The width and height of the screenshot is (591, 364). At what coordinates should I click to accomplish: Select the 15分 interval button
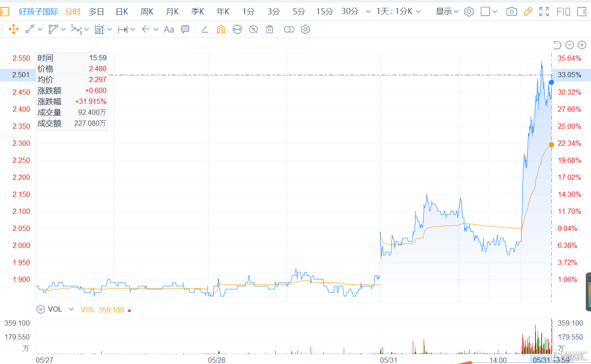pos(324,12)
